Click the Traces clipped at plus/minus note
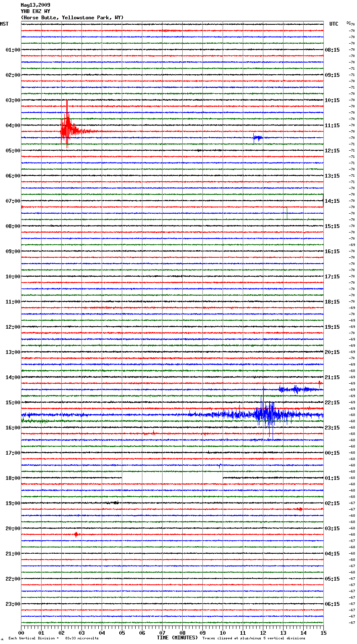Image resolution: width=357 pixels, height=644 pixels. pyautogui.click(x=254, y=638)
